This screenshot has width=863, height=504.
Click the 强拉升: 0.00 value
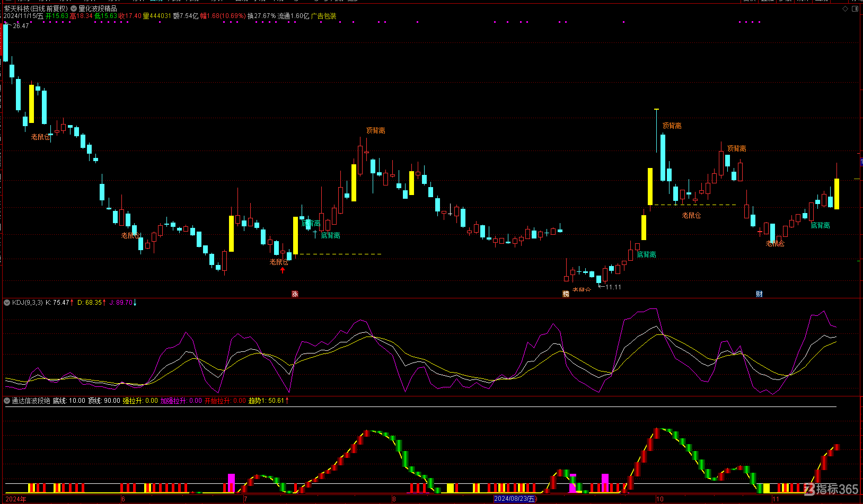click(140, 401)
